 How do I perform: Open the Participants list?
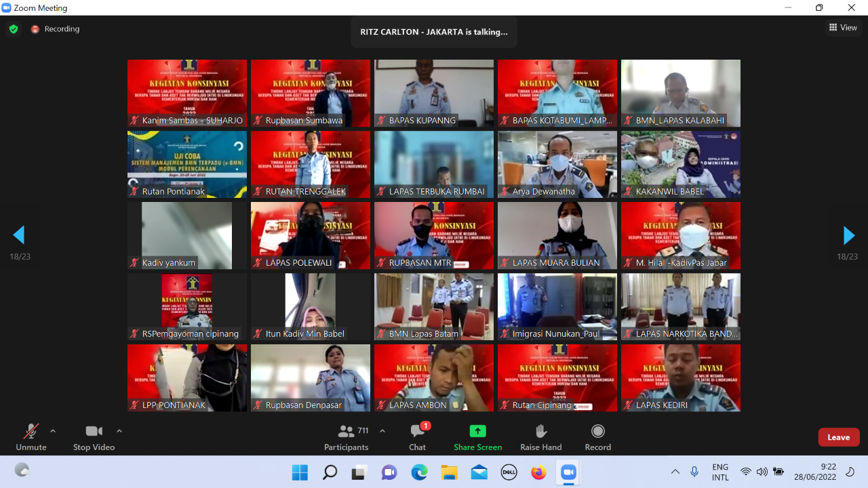tap(346, 437)
